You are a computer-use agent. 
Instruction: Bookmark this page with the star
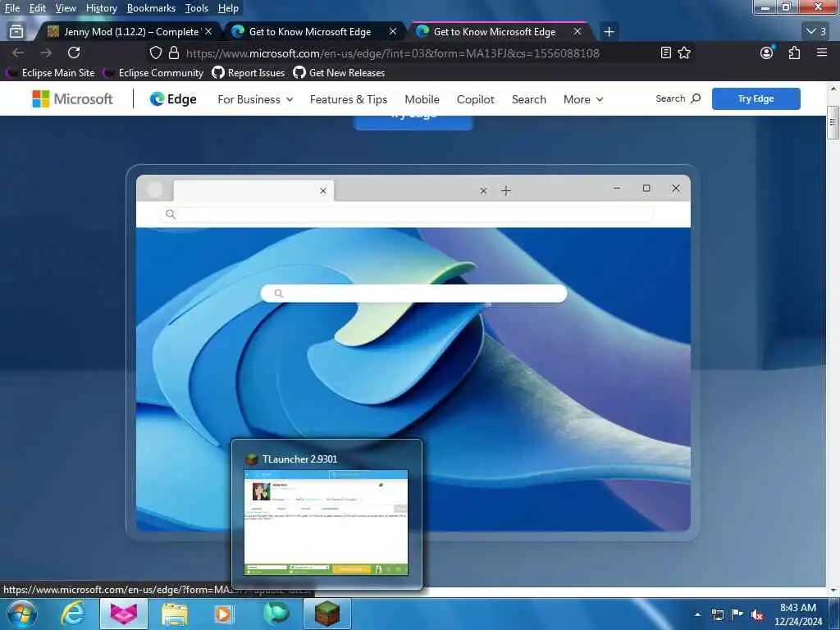point(684,52)
